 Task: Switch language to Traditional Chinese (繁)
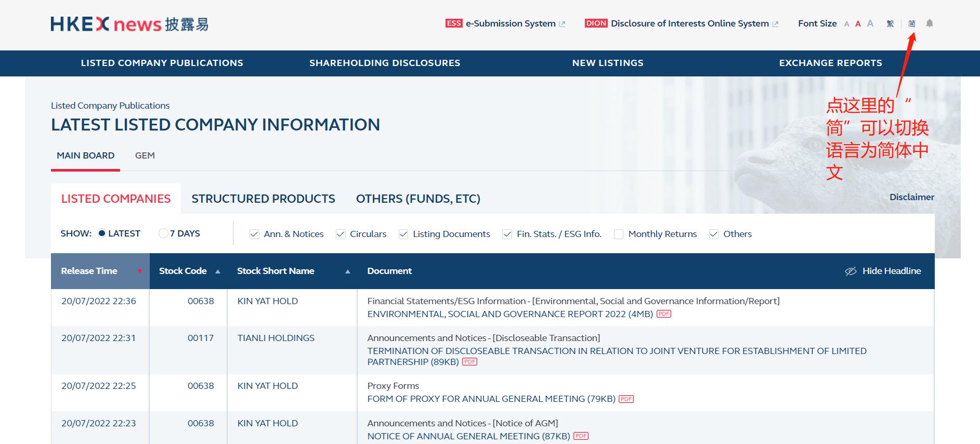pos(890,24)
